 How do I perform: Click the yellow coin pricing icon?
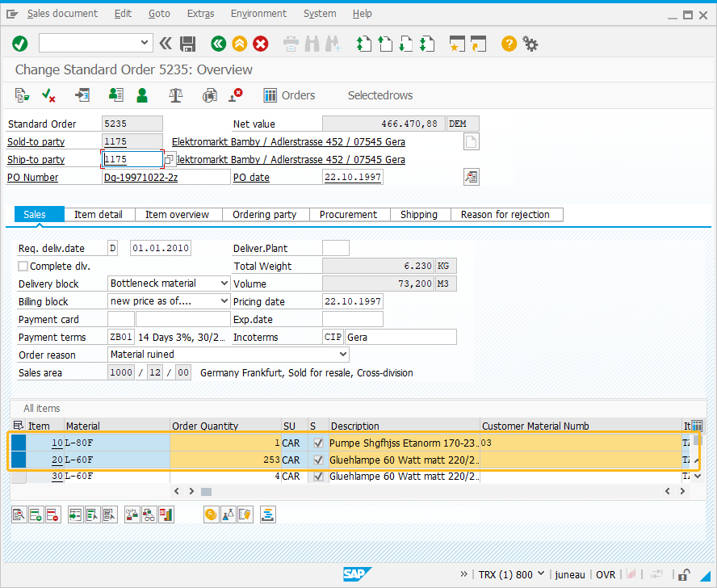point(211,514)
